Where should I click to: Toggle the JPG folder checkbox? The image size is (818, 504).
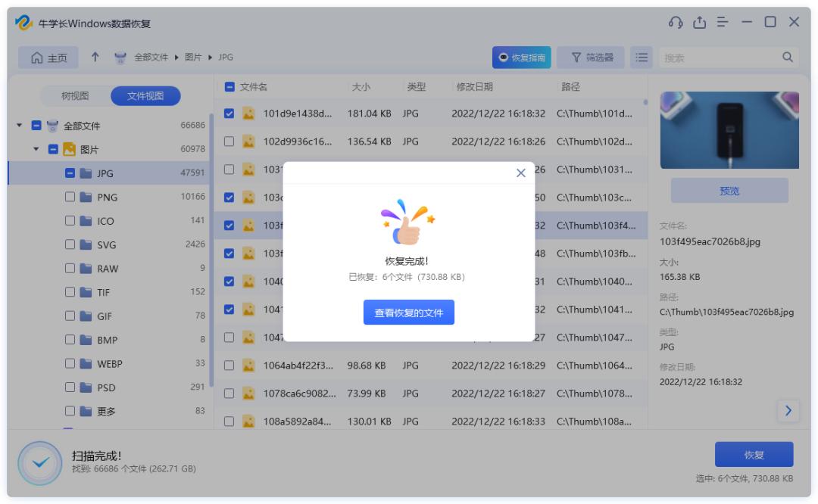pyautogui.click(x=70, y=173)
